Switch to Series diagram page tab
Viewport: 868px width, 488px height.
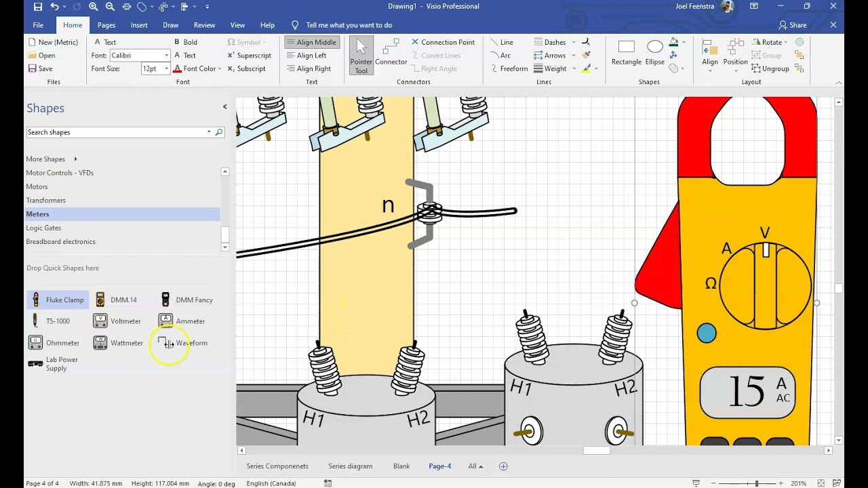[350, 466]
